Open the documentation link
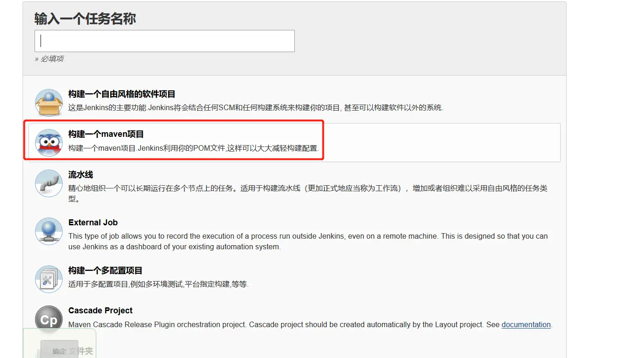 pos(526,324)
